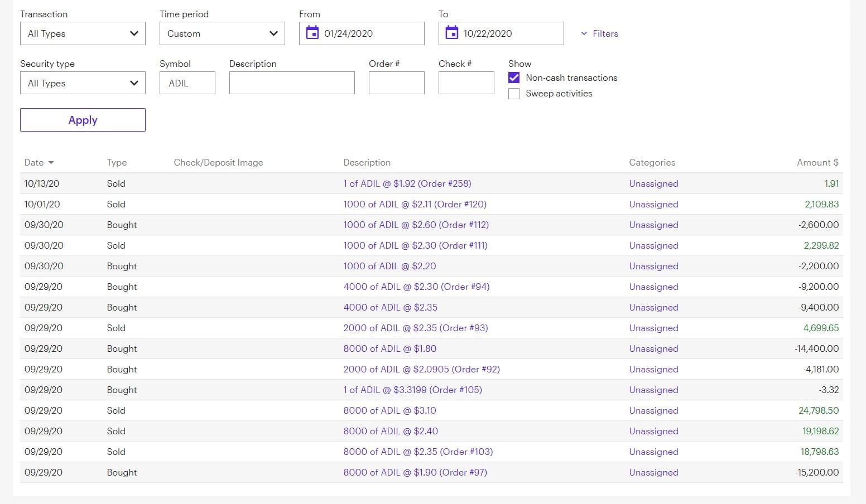Image resolution: width=866 pixels, height=504 pixels.
Task: Focus the Order # input box
Action: pos(396,83)
